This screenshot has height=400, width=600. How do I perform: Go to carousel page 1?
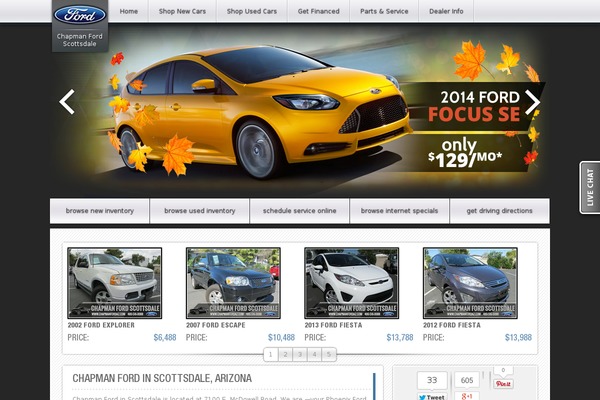click(x=271, y=354)
